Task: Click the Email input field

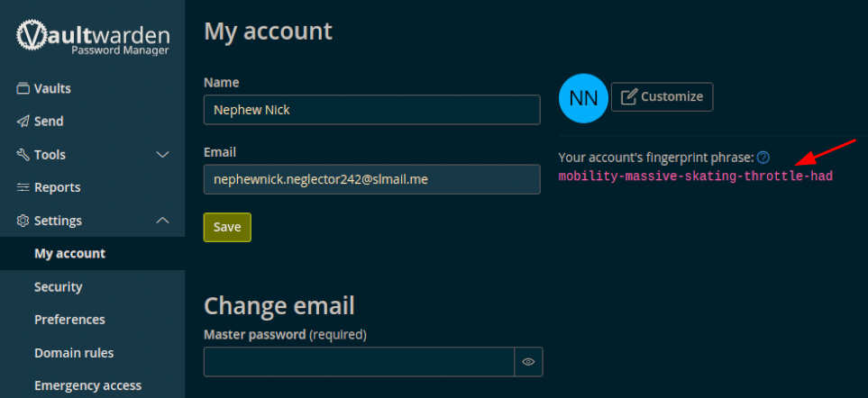Action: pyautogui.click(x=372, y=179)
